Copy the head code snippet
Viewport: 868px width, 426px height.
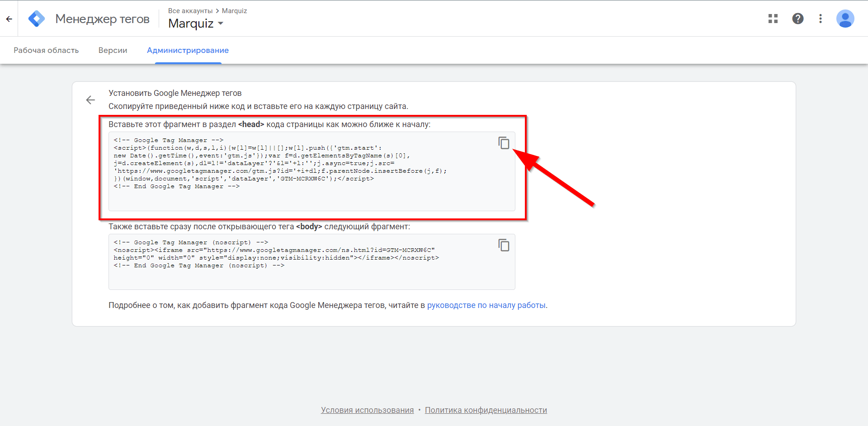(x=504, y=143)
